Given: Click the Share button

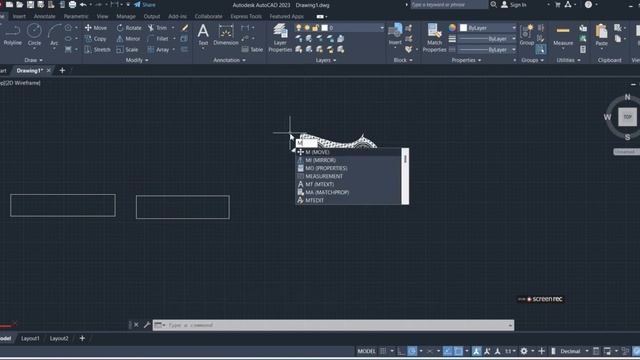Looking at the screenshot, I should pyautogui.click(x=145, y=4).
